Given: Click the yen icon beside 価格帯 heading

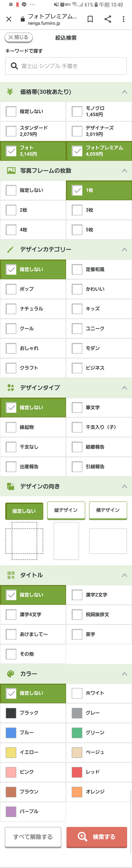Looking at the screenshot, I should coord(10,92).
